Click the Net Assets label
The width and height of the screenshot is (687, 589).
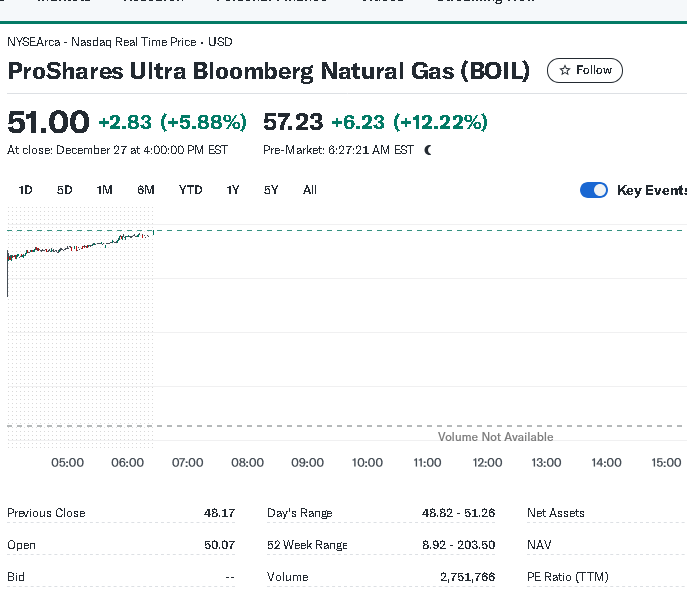coord(556,513)
